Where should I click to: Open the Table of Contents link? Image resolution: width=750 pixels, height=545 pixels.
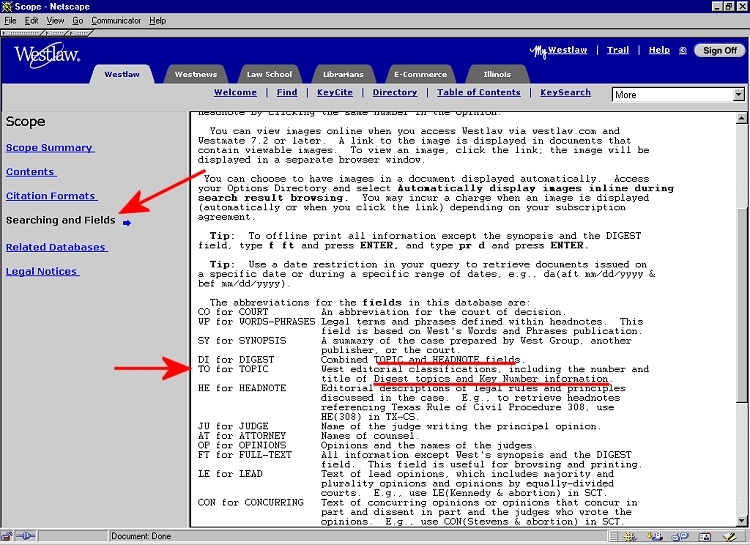coord(478,92)
